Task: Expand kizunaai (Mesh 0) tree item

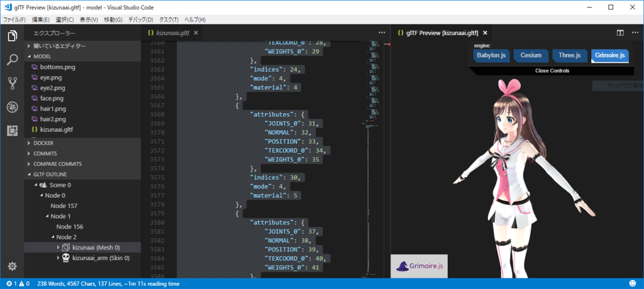Action: click(x=58, y=248)
